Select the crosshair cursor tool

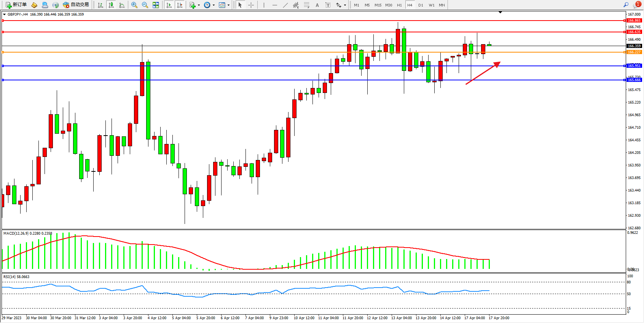(x=251, y=5)
